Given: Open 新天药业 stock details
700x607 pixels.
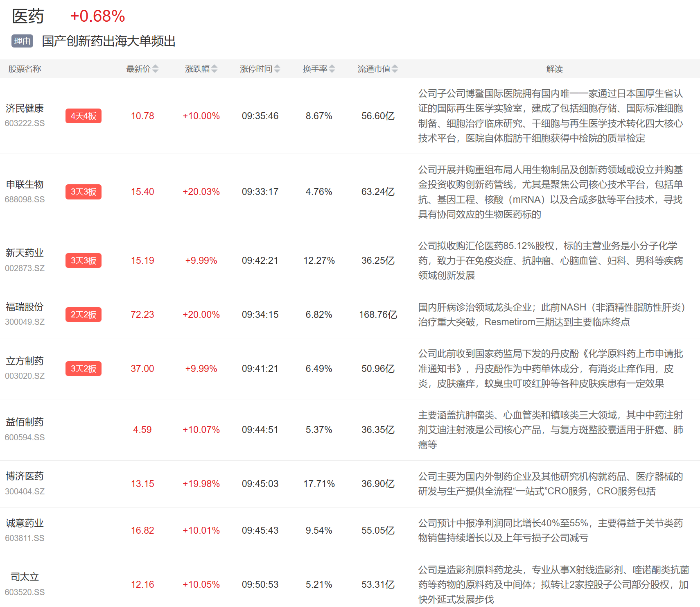Looking at the screenshot, I should tap(25, 253).
